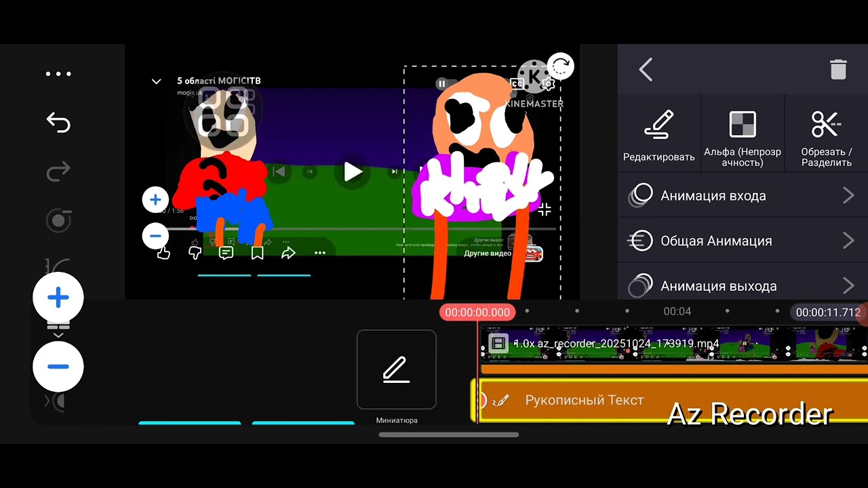Click the 00:04 timeline ruler mark
The width and height of the screenshot is (868, 488).
[677, 312]
